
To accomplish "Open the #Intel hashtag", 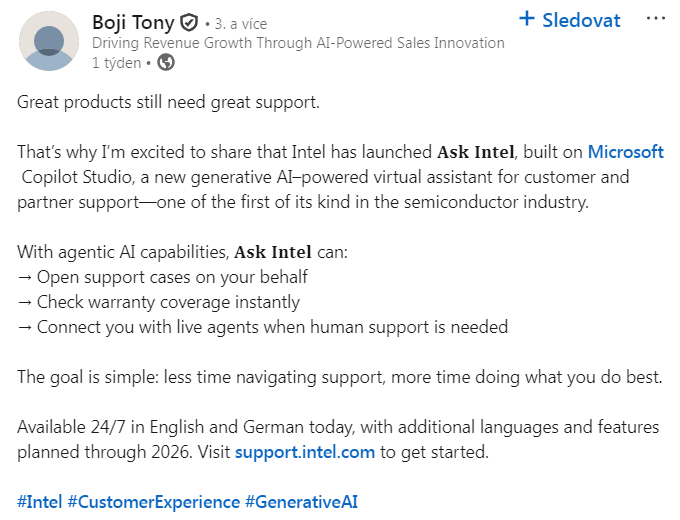I will pyautogui.click(x=40, y=502).
